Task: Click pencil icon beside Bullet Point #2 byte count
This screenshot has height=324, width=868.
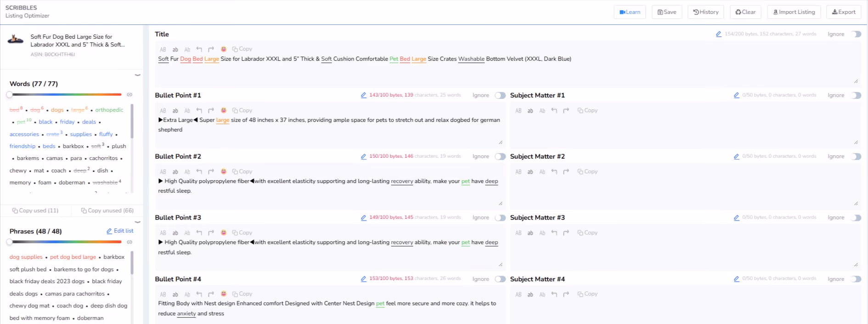Action: 363,156
